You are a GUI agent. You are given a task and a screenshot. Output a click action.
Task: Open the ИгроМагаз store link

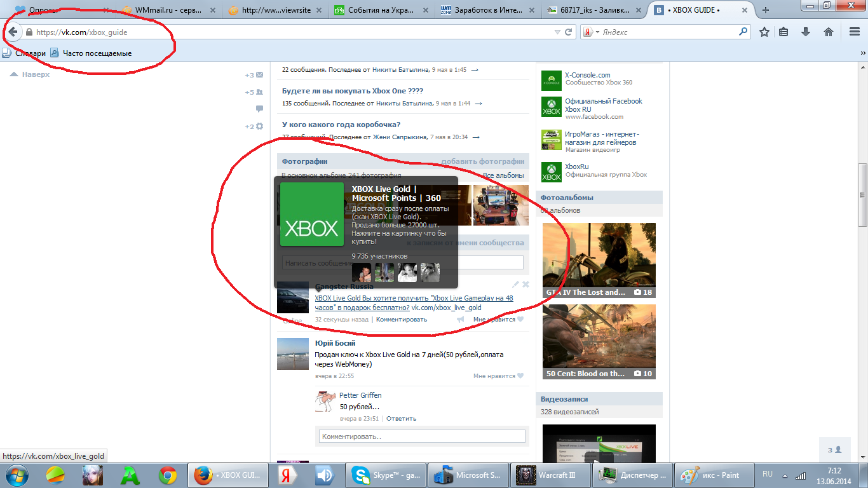point(602,139)
